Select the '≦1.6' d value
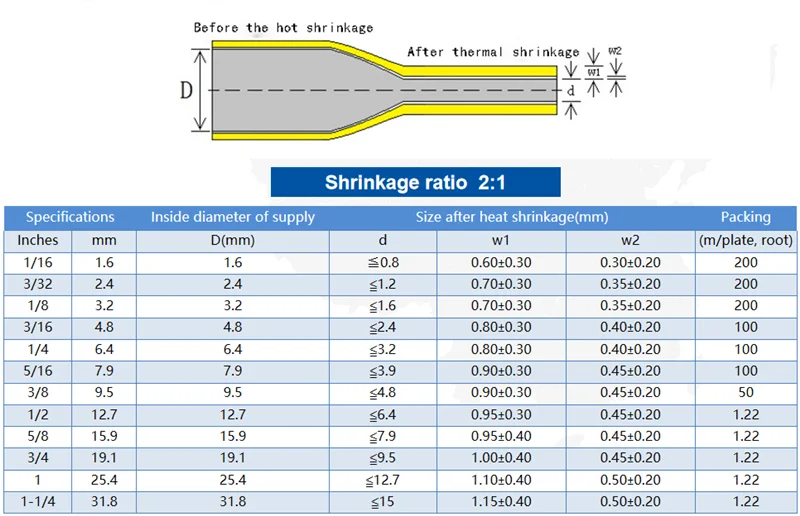The width and height of the screenshot is (800, 516). (x=383, y=305)
